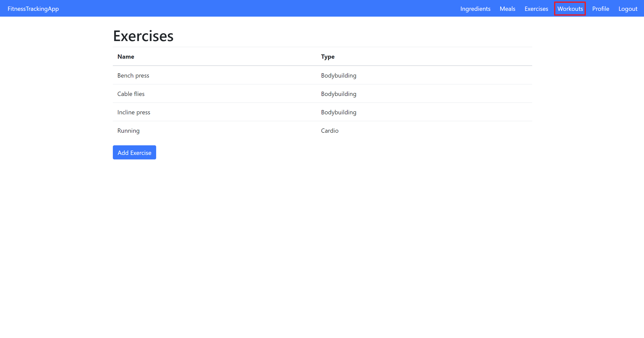Click Logout in the navbar
644x338 pixels.
coord(628,9)
